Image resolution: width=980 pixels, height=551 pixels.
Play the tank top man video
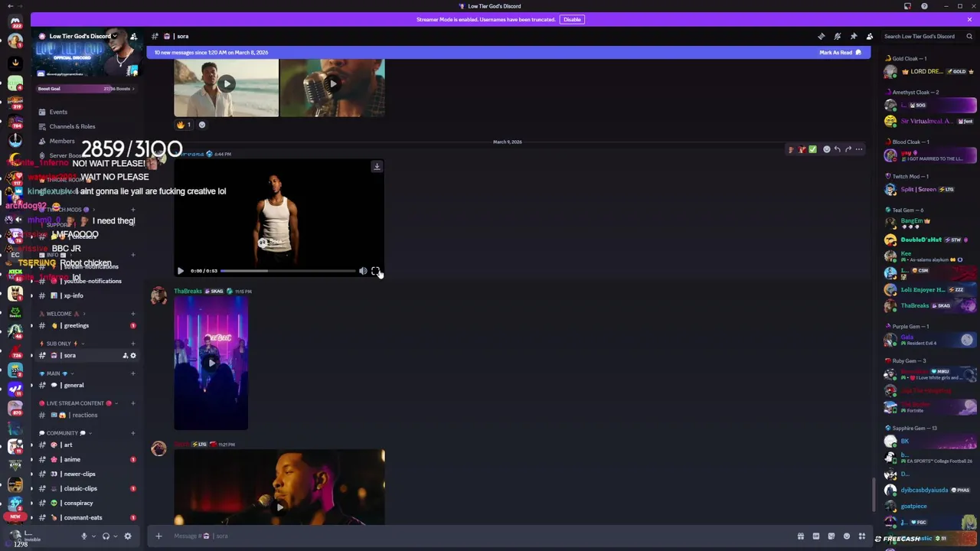(x=181, y=271)
